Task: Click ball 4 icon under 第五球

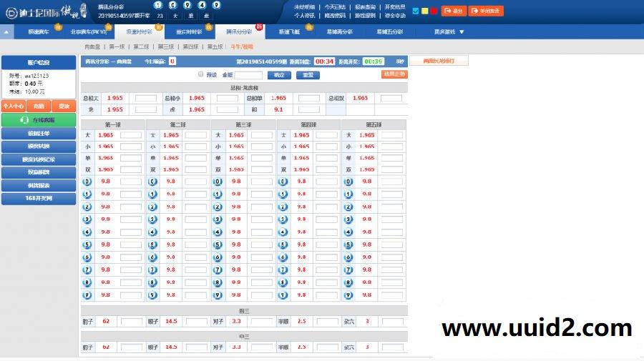Action: coord(348,232)
